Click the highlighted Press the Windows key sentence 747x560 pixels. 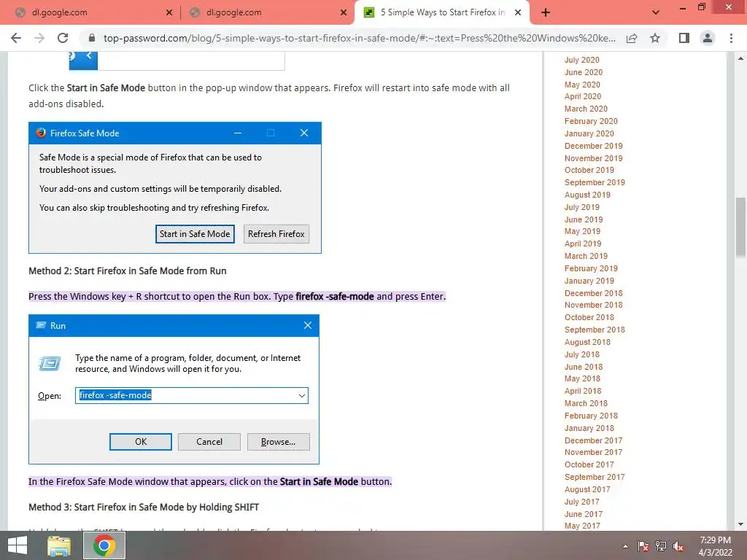point(237,296)
